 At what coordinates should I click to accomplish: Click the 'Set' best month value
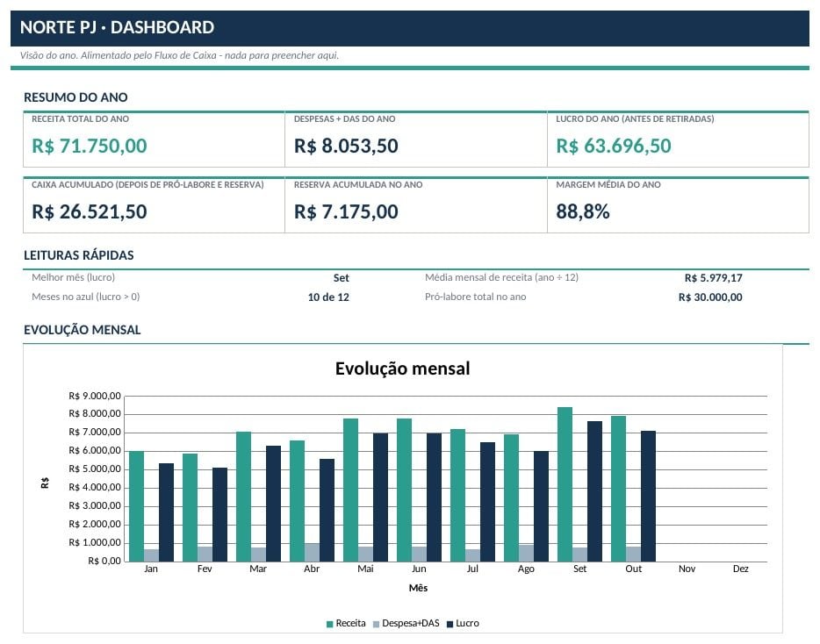pos(341,278)
